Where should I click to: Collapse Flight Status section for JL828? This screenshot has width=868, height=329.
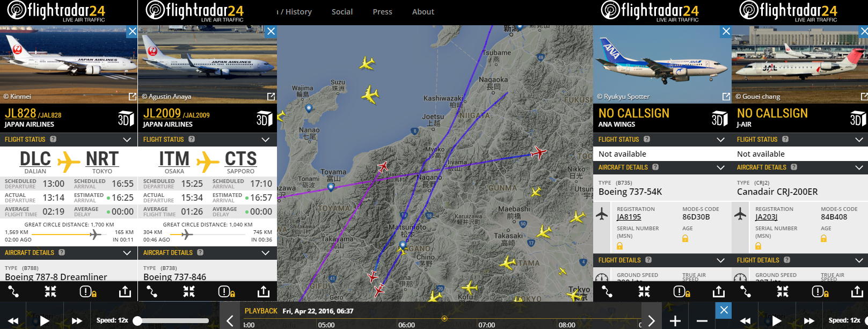click(127, 140)
